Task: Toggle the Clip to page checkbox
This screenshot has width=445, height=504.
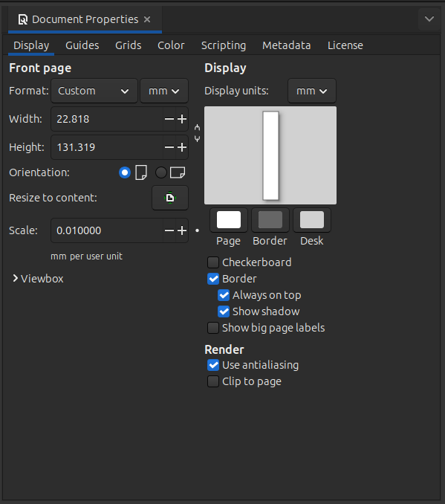Action: tap(213, 381)
